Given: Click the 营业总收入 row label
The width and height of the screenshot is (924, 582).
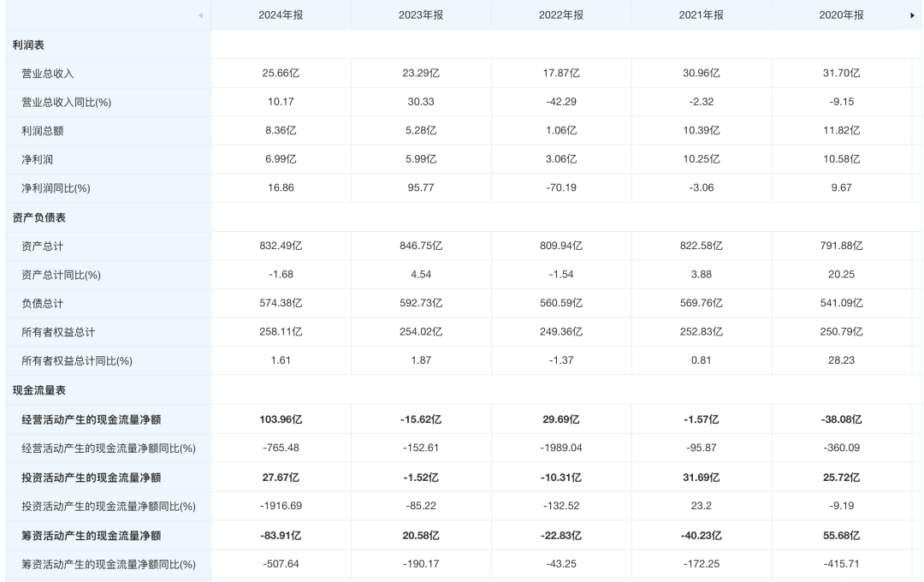Looking at the screenshot, I should point(48,74).
